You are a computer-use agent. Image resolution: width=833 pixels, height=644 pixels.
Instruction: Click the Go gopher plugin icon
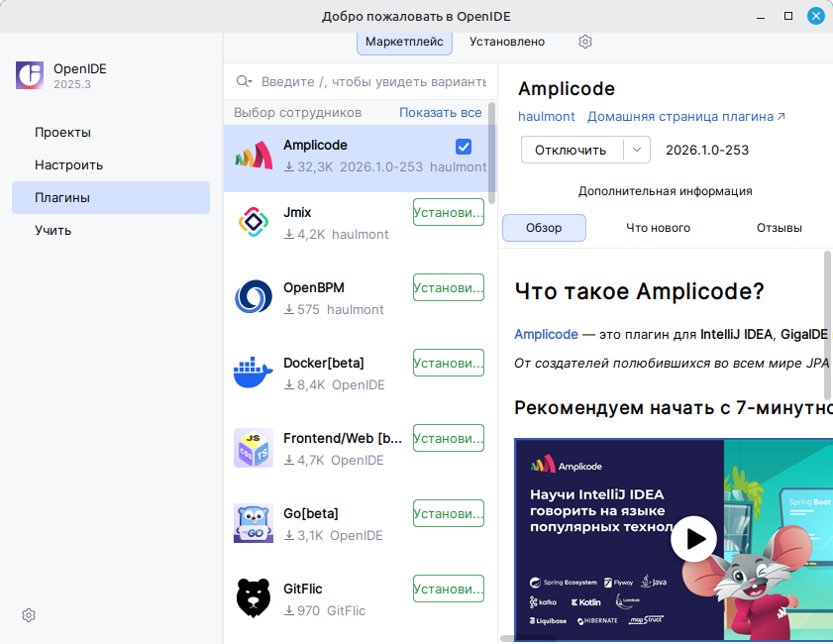254,523
